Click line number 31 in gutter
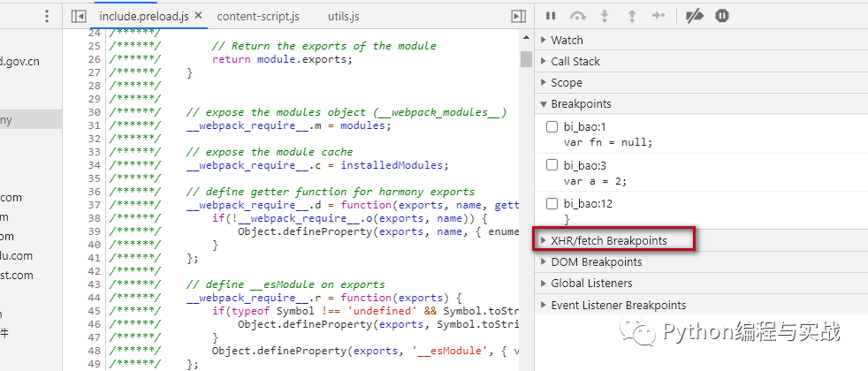The image size is (868, 371). (94, 125)
